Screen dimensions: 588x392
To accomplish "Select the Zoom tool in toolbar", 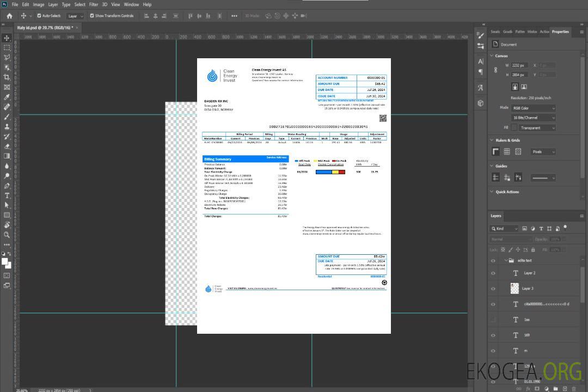I will click(x=7, y=235).
